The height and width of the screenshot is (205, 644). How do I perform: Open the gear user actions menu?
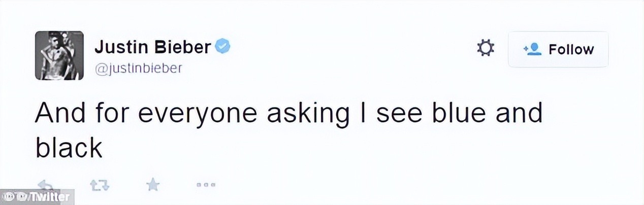click(485, 49)
